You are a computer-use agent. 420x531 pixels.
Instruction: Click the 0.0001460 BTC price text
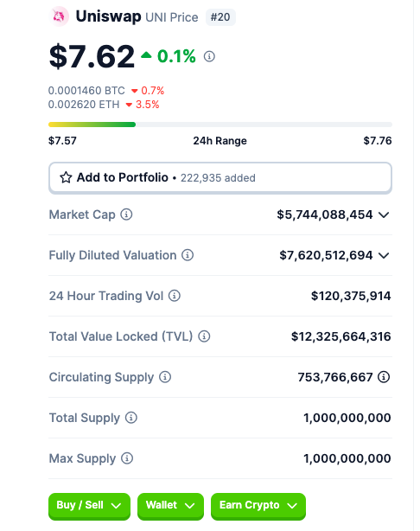[86, 91]
